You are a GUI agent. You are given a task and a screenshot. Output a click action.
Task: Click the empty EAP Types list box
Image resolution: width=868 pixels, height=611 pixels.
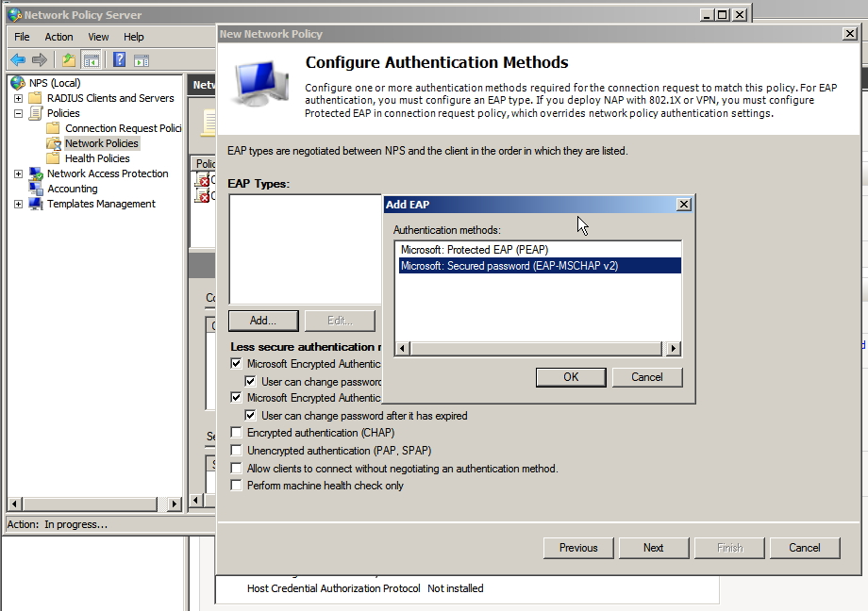pyautogui.click(x=305, y=249)
